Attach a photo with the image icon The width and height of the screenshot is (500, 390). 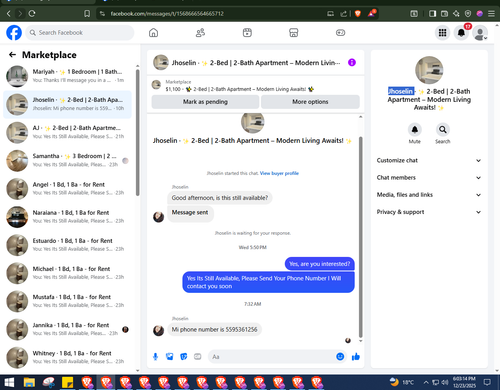[x=170, y=357]
